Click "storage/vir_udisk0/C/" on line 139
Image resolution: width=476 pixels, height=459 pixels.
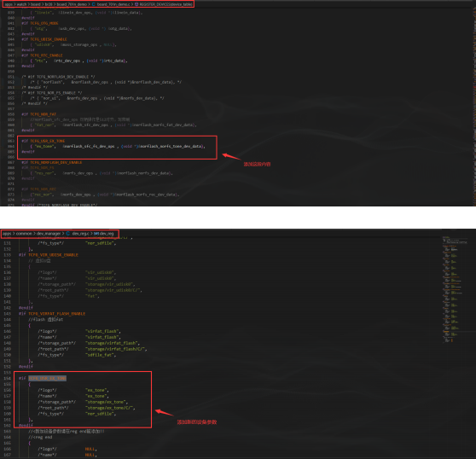113,290
